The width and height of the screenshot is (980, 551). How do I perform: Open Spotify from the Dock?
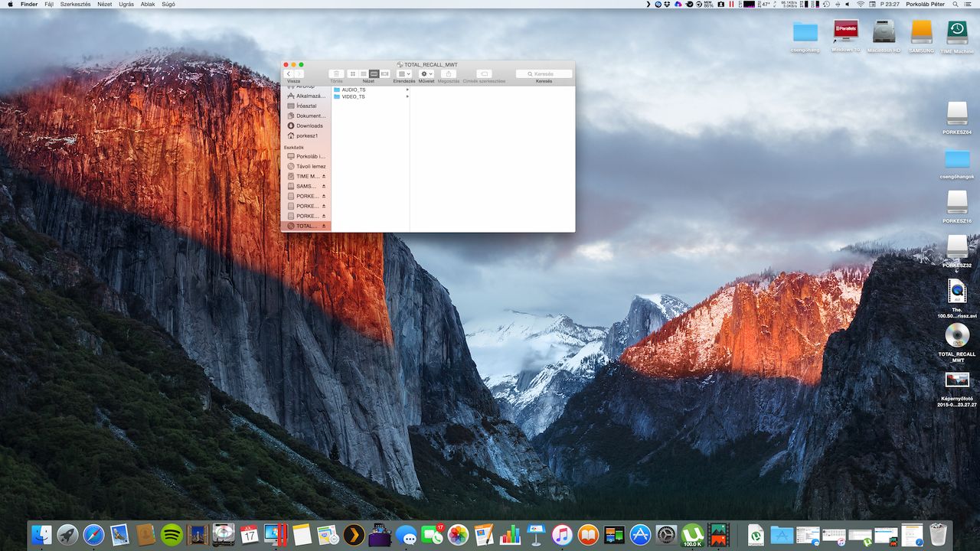click(x=171, y=534)
